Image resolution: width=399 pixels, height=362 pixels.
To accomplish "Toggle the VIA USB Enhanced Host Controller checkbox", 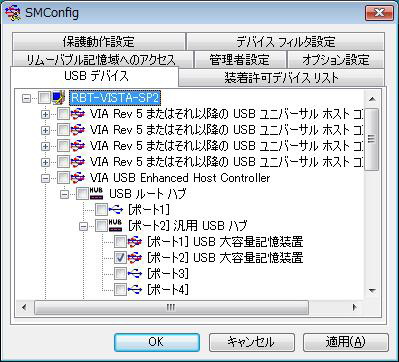I will 63,178.
